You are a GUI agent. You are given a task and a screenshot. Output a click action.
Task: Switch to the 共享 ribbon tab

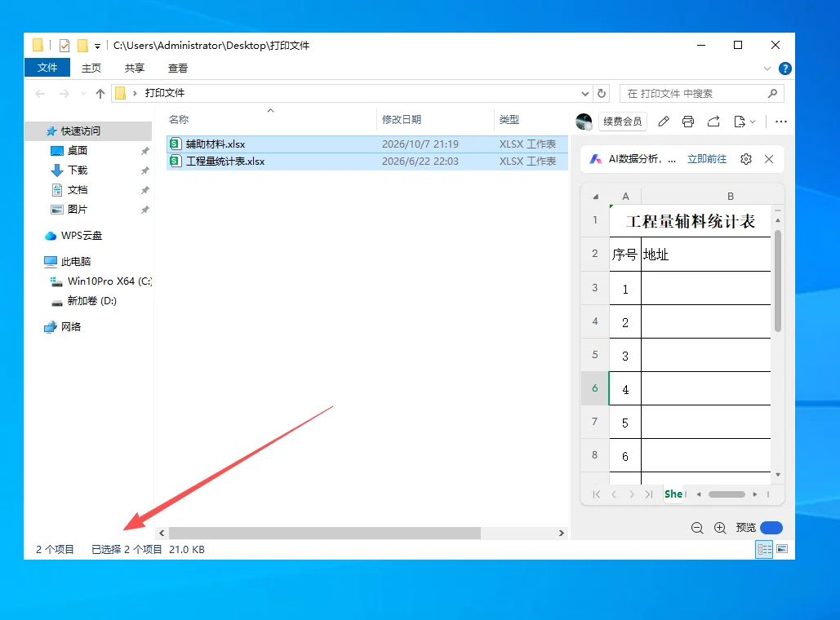click(135, 68)
